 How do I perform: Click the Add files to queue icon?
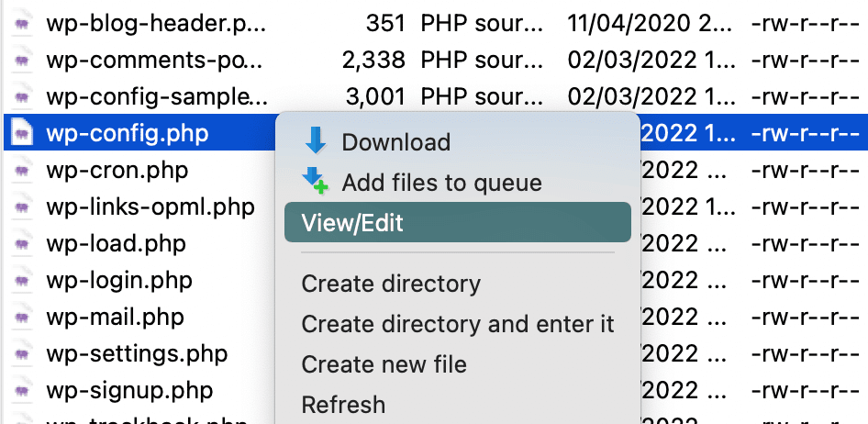click(316, 182)
